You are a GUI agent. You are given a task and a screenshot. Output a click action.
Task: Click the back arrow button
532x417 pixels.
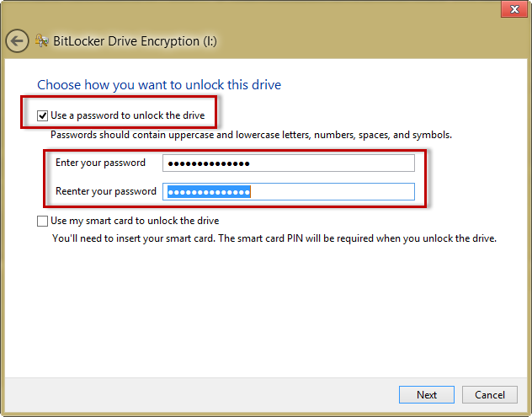pos(17,40)
